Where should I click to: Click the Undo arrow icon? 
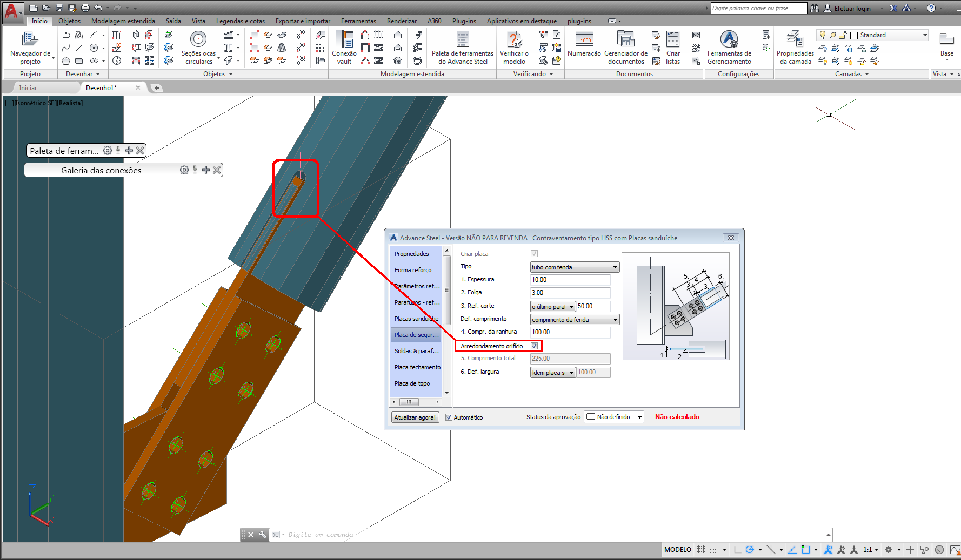[98, 8]
